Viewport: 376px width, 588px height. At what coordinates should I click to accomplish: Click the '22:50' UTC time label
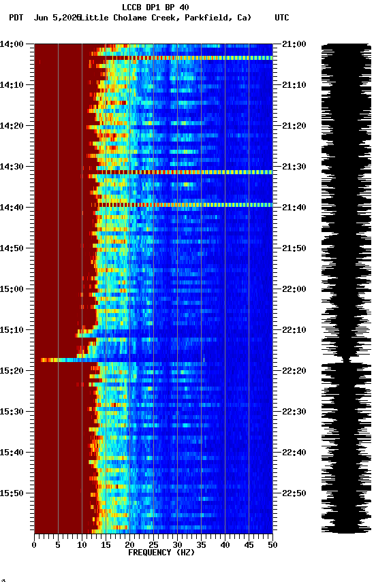[294, 494]
